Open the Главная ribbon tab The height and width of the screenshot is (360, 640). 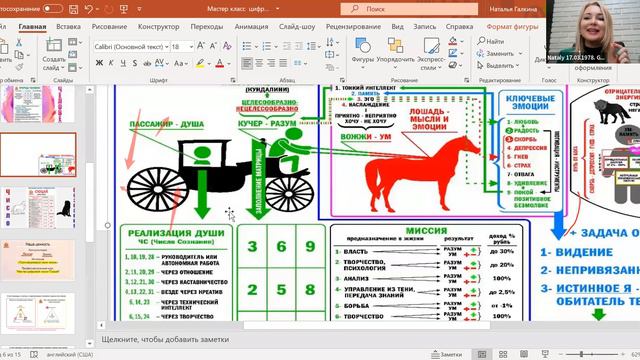tap(32, 27)
